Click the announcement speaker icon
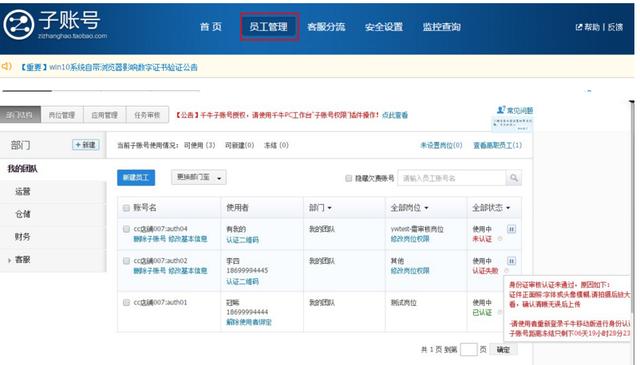Image resolution: width=640 pixels, height=365 pixels. [7, 66]
